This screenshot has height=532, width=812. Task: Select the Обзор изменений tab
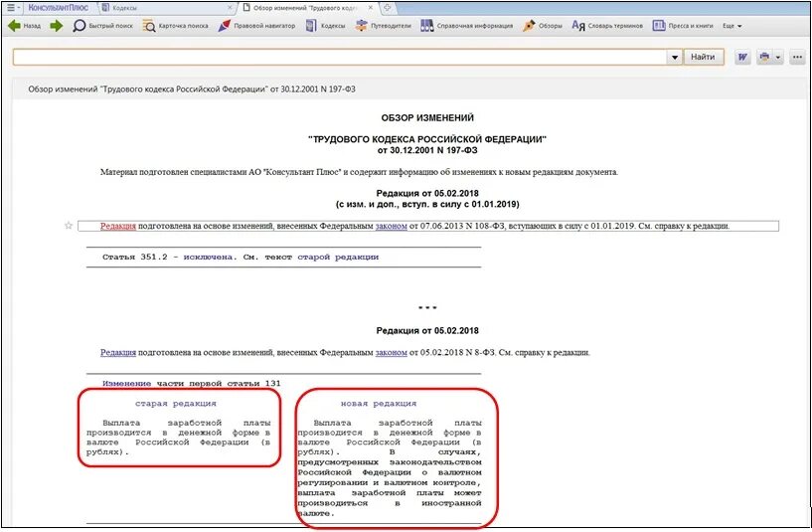(304, 8)
